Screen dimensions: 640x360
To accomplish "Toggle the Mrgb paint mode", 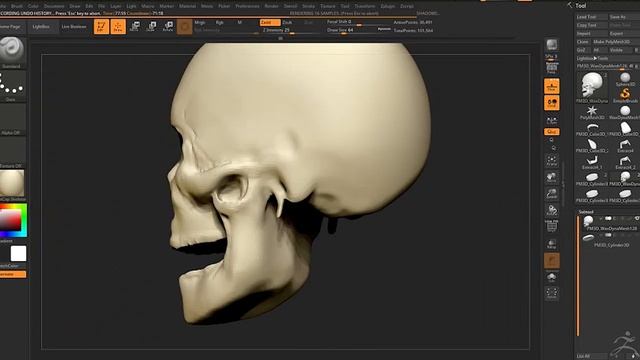I will click(200, 22).
